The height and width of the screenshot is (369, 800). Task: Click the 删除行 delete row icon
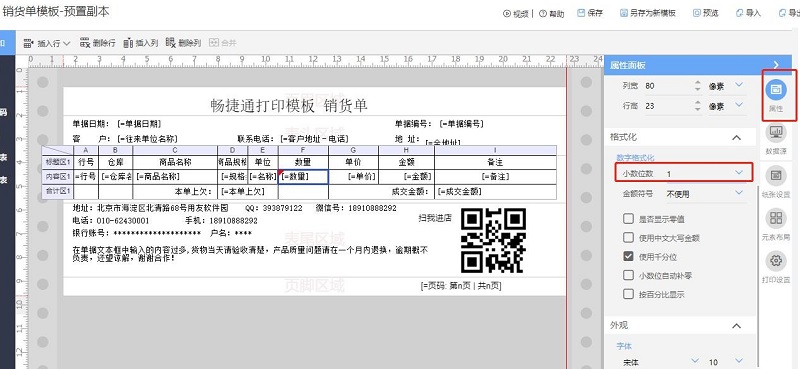(x=85, y=43)
